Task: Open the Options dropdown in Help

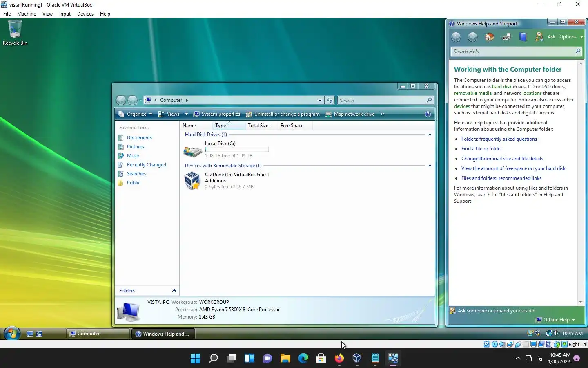Action: pyautogui.click(x=571, y=37)
